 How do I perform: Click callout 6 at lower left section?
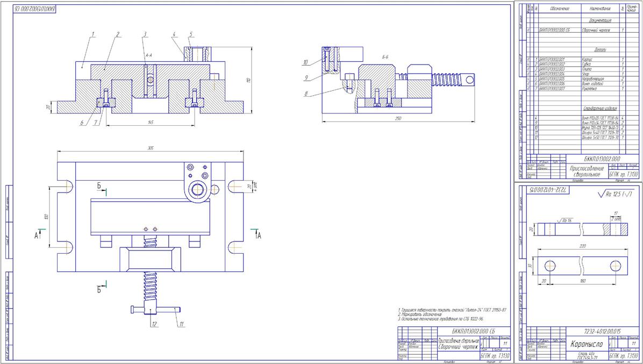(82, 122)
